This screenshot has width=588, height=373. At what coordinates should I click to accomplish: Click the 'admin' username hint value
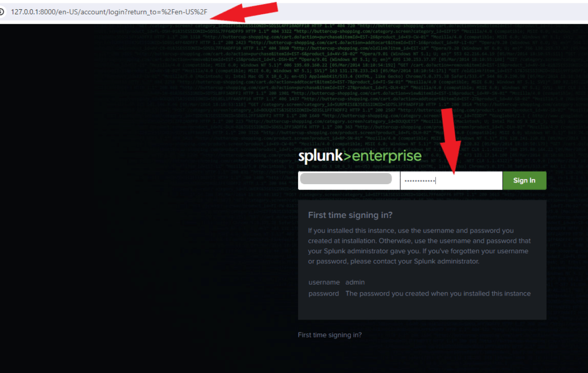(x=355, y=282)
